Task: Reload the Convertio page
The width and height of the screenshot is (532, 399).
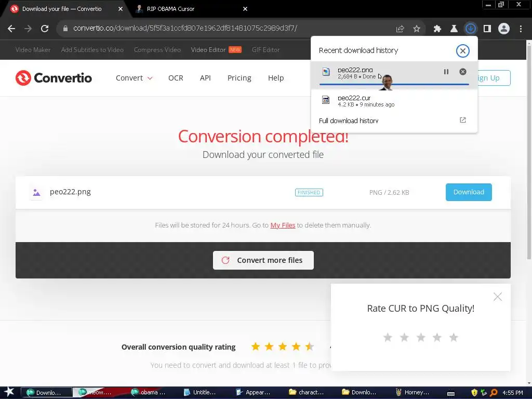Action: [x=45, y=29]
